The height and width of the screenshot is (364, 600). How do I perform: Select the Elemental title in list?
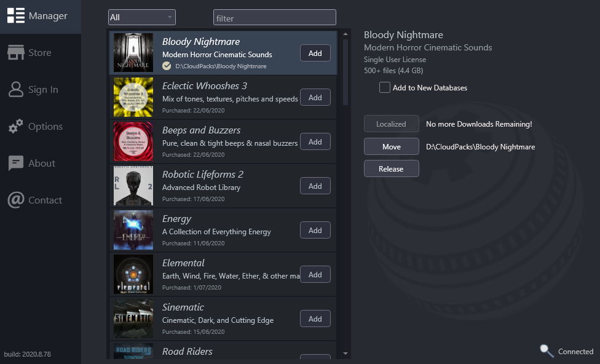pos(183,263)
